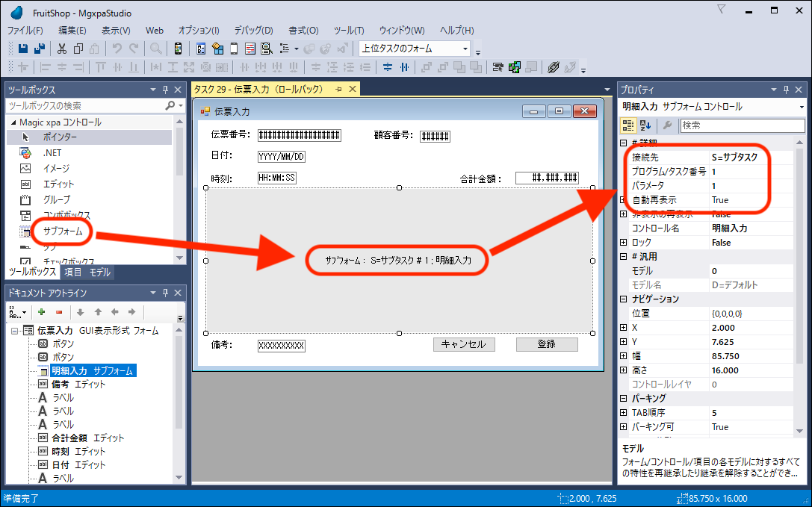Viewport: 812px width, 507px height.
Task: Collapse the 伝票入力 root node in outline
Action: click(x=14, y=330)
